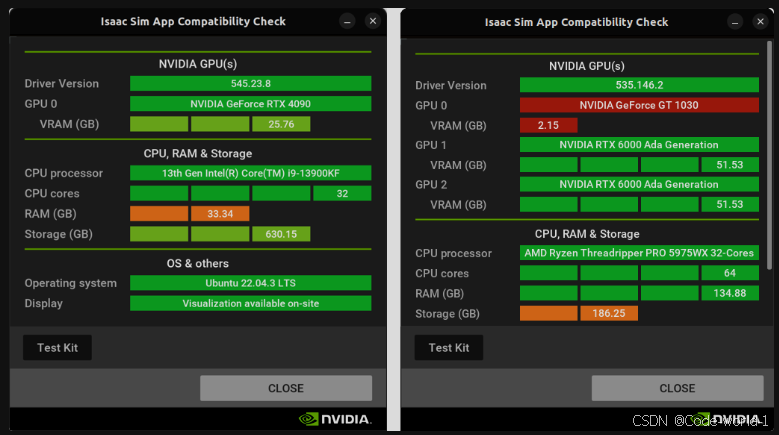Minimize the right Compatibility Check window
Screen dimensions: 779x435
tap(735, 22)
